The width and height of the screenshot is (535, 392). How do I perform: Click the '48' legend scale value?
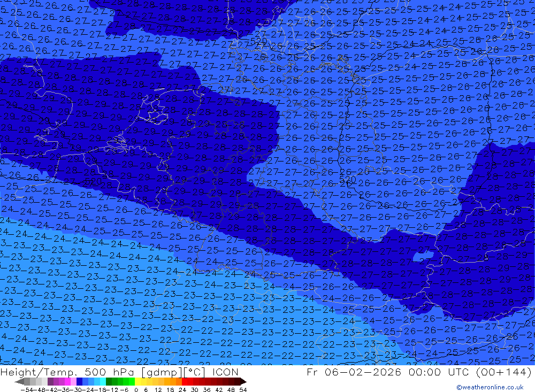pyautogui.click(x=231, y=390)
